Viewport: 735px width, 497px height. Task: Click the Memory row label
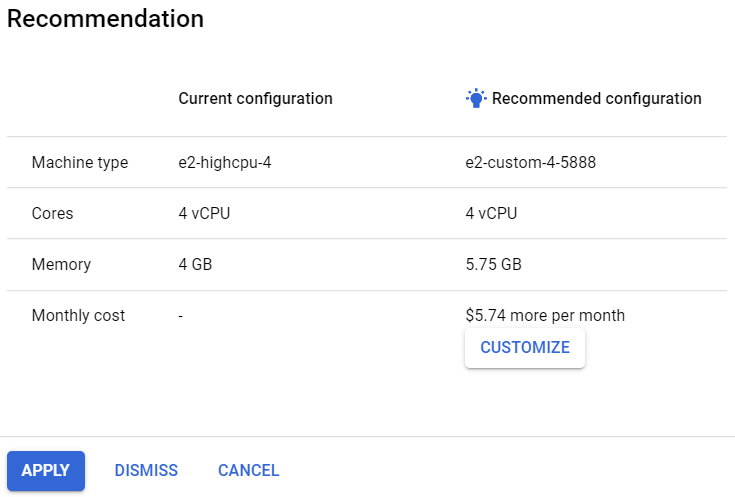[61, 265]
